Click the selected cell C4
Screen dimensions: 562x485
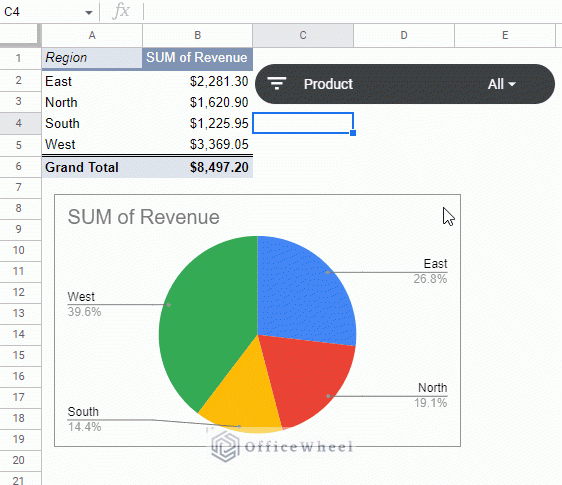[x=303, y=123]
